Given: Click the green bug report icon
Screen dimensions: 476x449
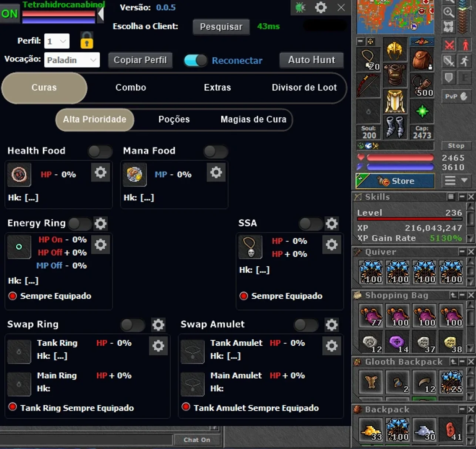Looking at the screenshot, I should [300, 7].
